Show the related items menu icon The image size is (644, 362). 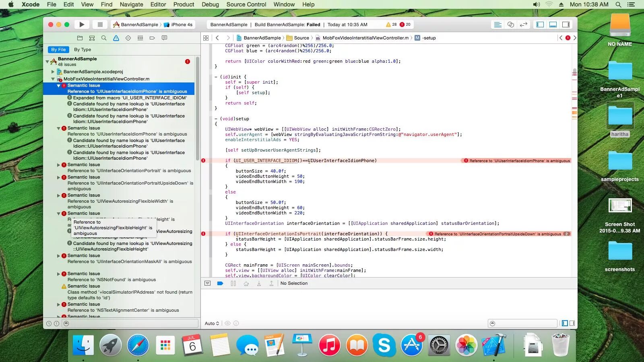point(206,38)
